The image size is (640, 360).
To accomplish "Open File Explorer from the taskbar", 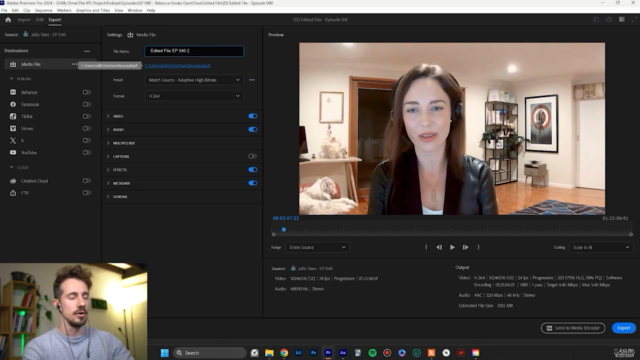I will (269, 353).
